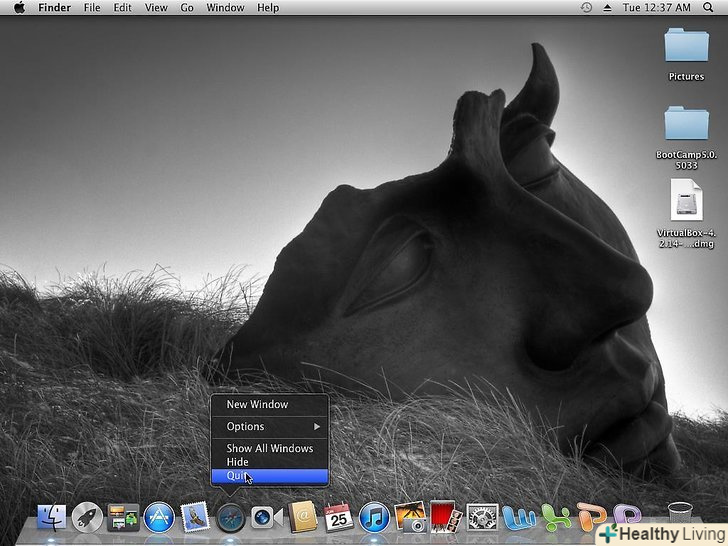Open the App Store Dock icon
This screenshot has width=728, height=546.
click(159, 517)
